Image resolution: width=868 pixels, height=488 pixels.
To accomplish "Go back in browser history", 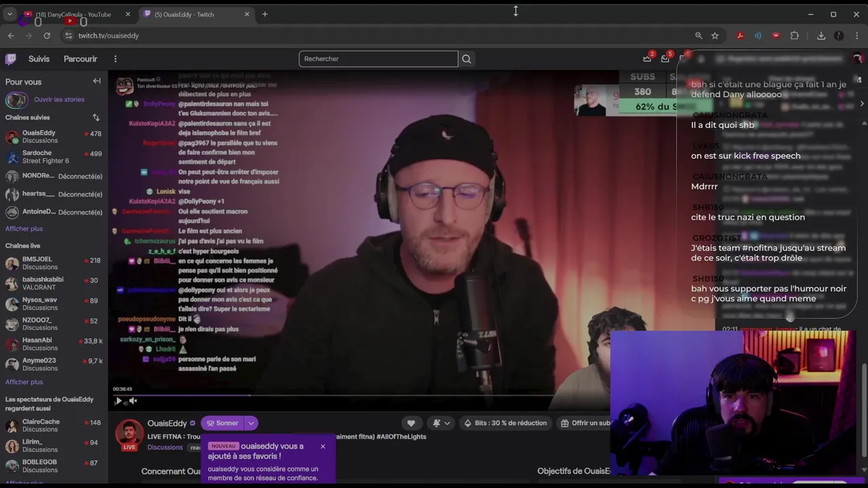I will click(x=11, y=35).
